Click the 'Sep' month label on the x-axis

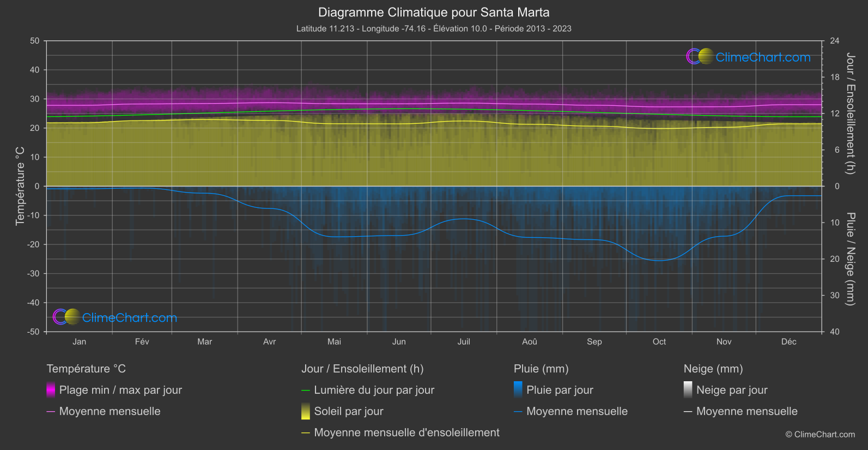point(594,341)
